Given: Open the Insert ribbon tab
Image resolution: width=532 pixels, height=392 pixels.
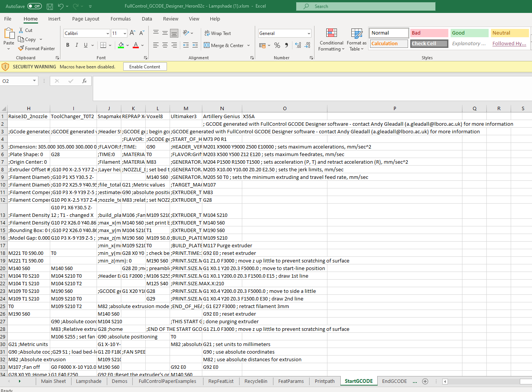Looking at the screenshot, I should [54, 19].
